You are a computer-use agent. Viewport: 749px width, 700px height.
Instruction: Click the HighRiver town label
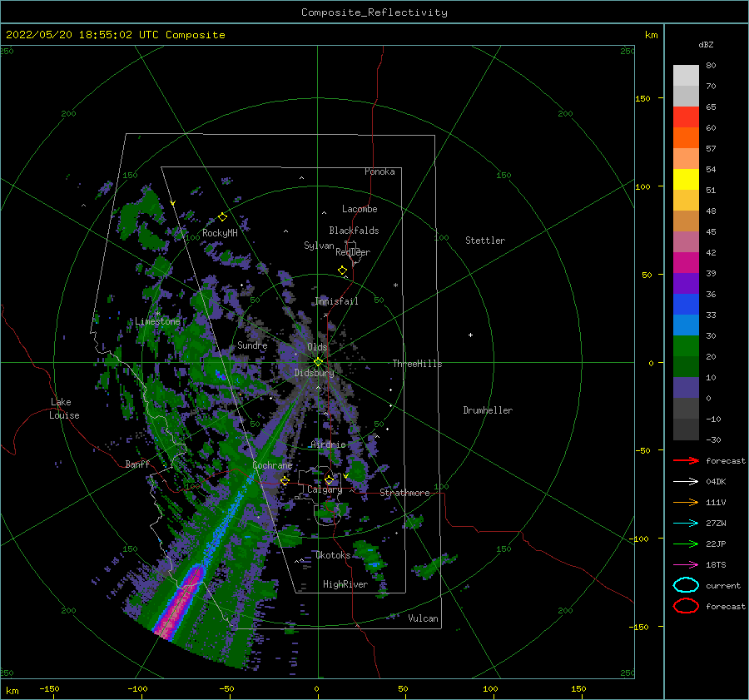345,584
